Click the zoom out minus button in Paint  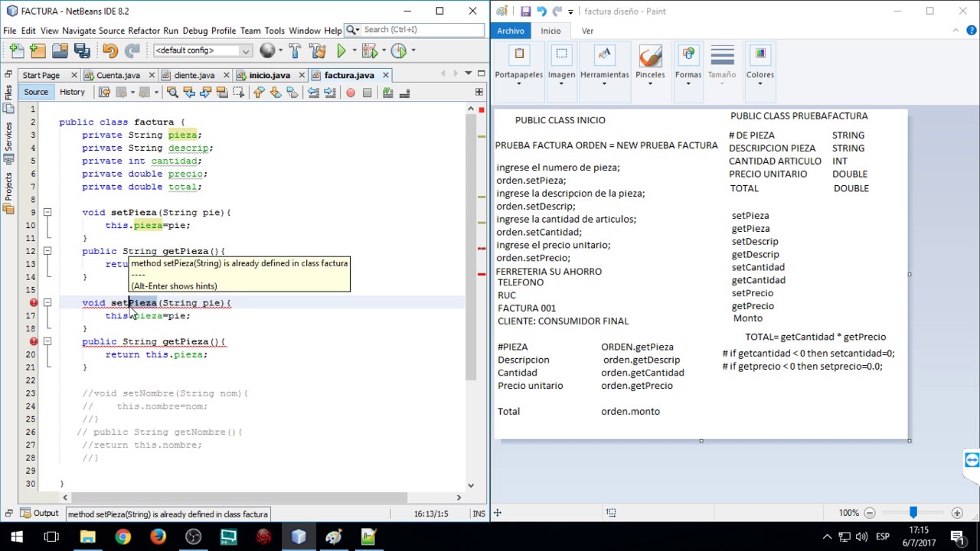coord(870,513)
